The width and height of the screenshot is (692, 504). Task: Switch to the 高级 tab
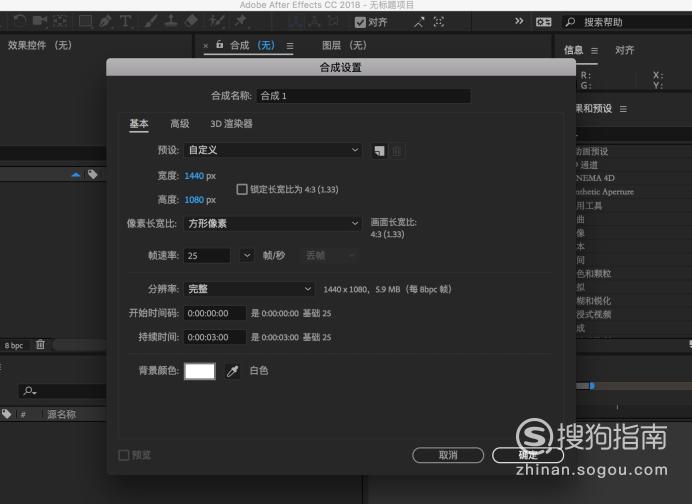[180, 124]
